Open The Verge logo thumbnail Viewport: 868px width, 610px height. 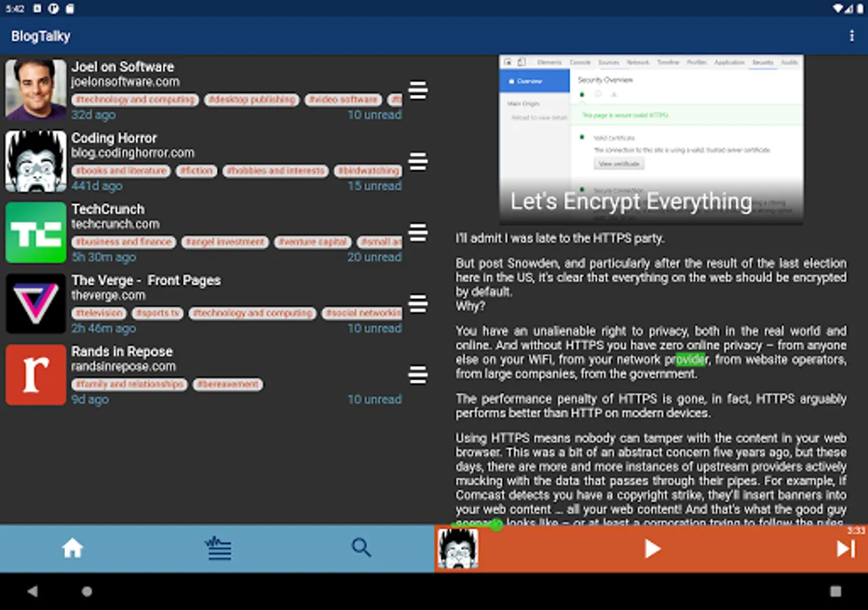tap(36, 304)
